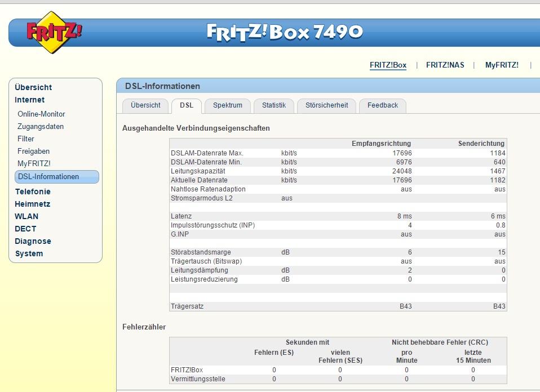Viewport: 540px width, 392px height.
Task: Click the Trägertausch (Bitswap) row label
Action: tap(206, 261)
